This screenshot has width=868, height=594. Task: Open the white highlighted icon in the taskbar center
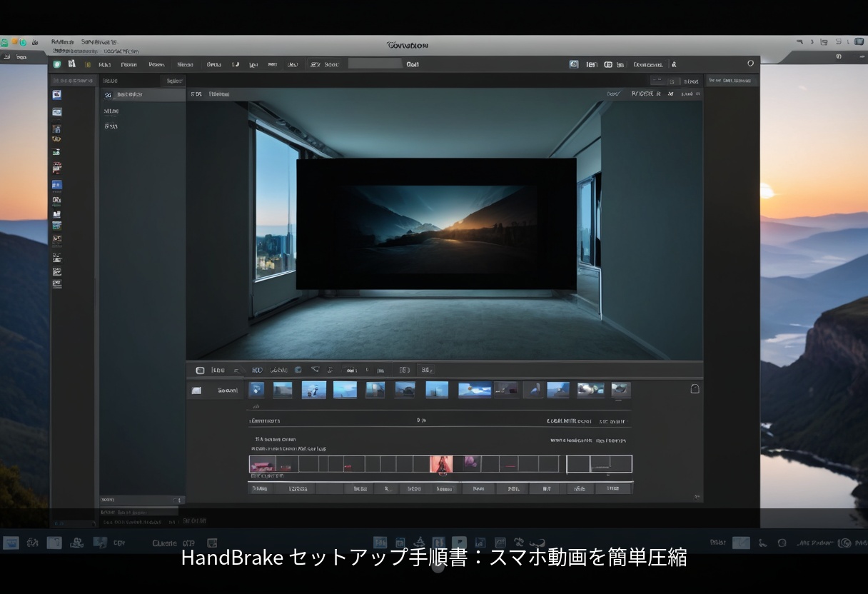pos(459,543)
